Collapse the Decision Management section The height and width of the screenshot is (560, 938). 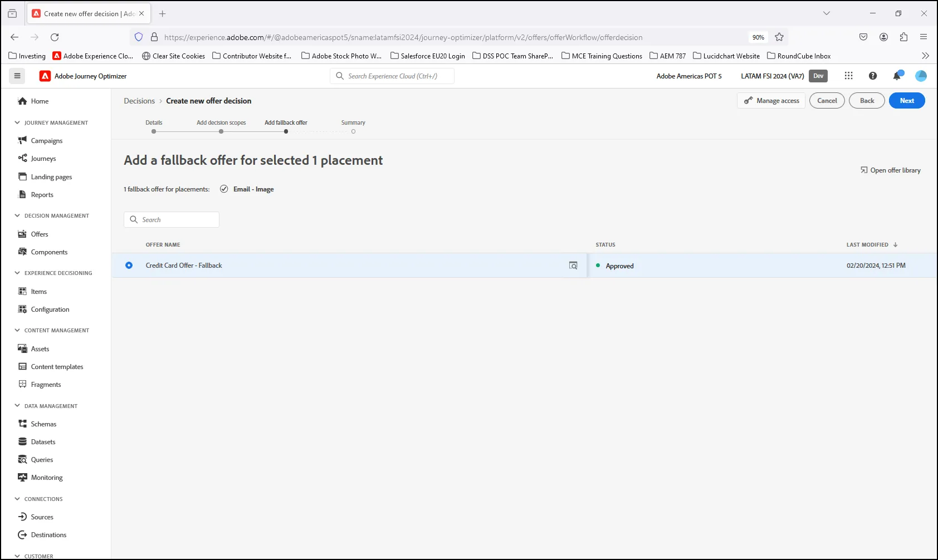pos(17,215)
